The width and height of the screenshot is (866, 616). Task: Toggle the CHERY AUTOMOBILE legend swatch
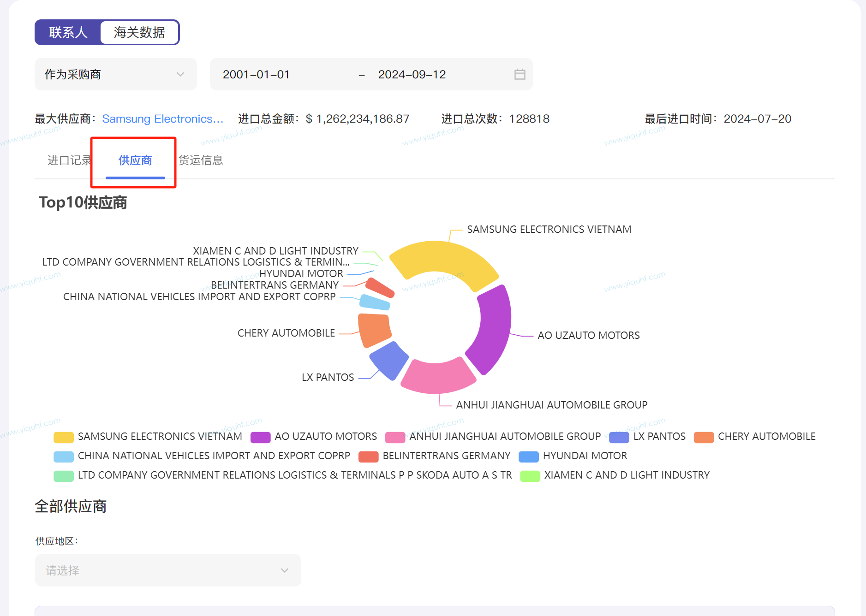(x=704, y=437)
